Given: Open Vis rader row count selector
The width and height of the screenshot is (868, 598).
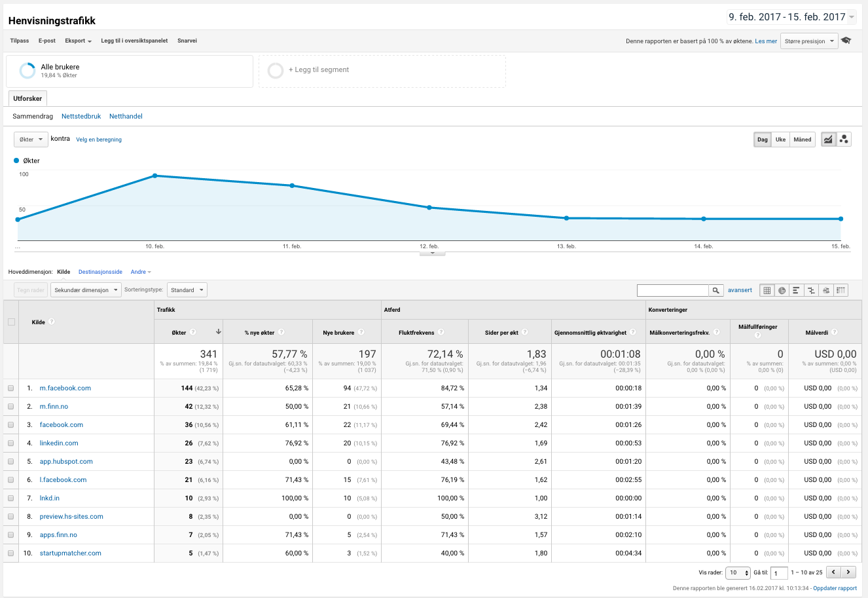Looking at the screenshot, I should point(738,572).
